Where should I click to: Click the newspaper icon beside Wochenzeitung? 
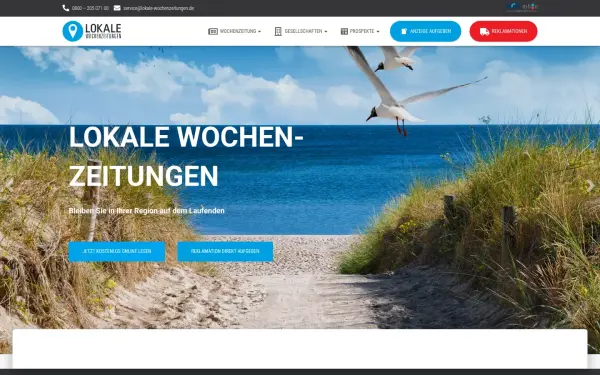213,31
